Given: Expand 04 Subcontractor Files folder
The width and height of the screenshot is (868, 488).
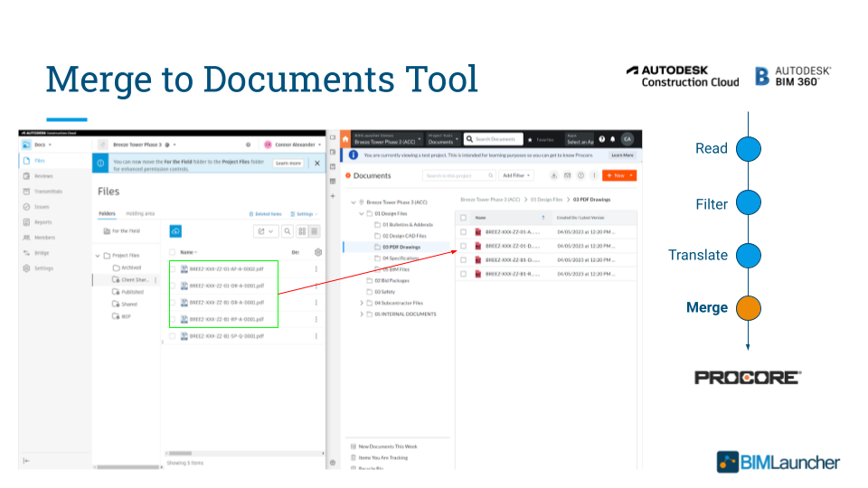Looking at the screenshot, I should [x=362, y=304].
